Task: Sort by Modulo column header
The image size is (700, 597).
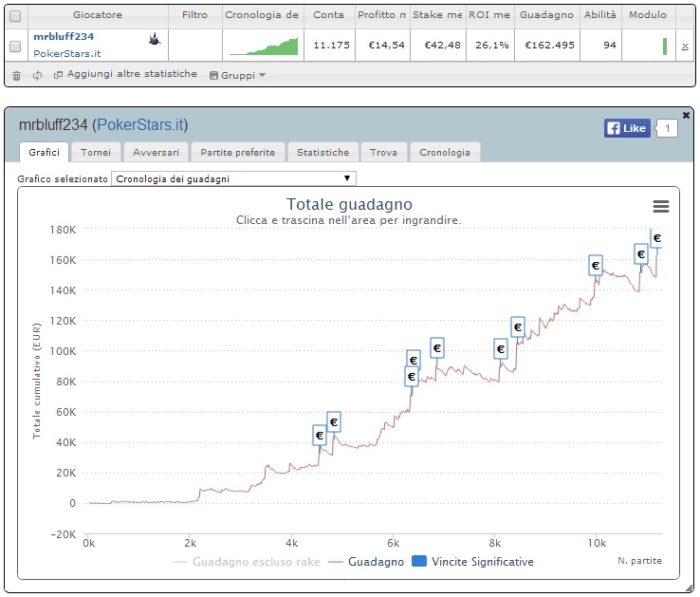Action: [648, 15]
